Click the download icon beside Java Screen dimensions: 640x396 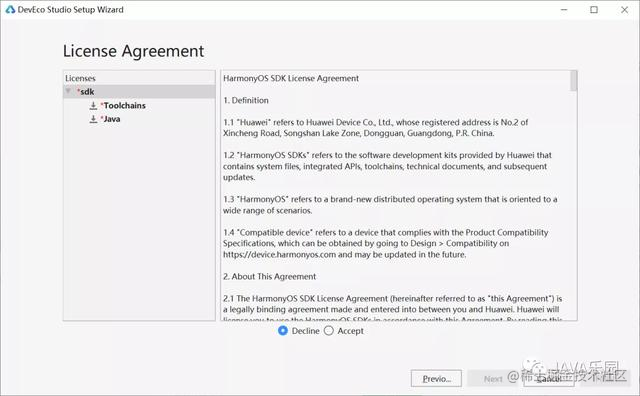point(93,119)
